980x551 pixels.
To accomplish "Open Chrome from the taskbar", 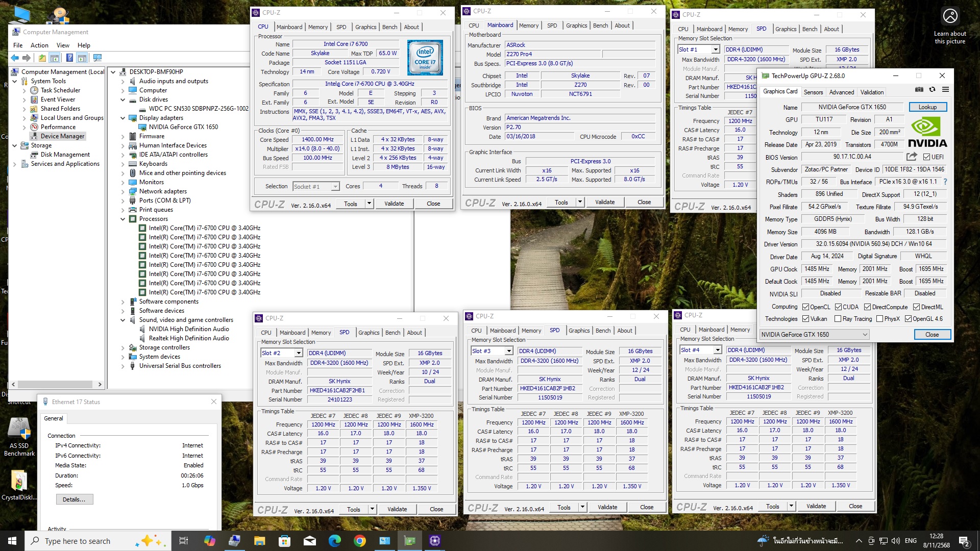I will (x=360, y=541).
